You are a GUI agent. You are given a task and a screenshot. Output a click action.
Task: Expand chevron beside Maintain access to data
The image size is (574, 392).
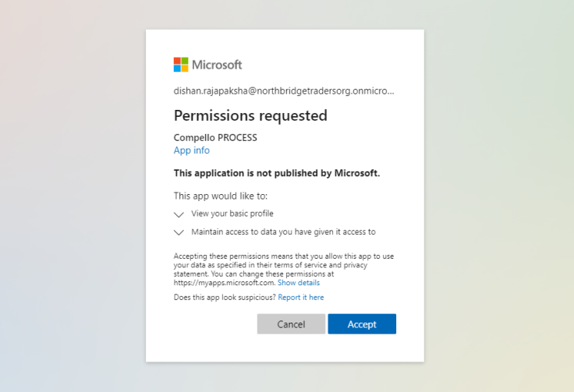(179, 232)
